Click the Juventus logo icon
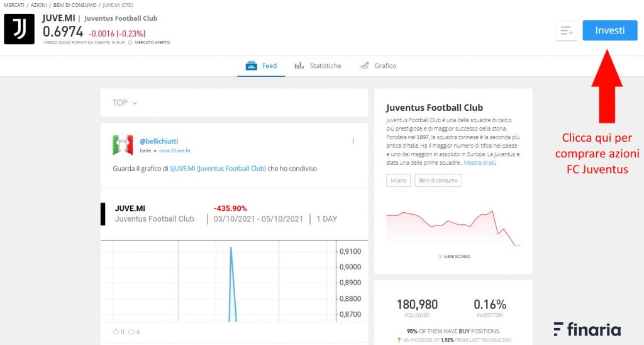This screenshot has height=345, width=644. pos(19,29)
